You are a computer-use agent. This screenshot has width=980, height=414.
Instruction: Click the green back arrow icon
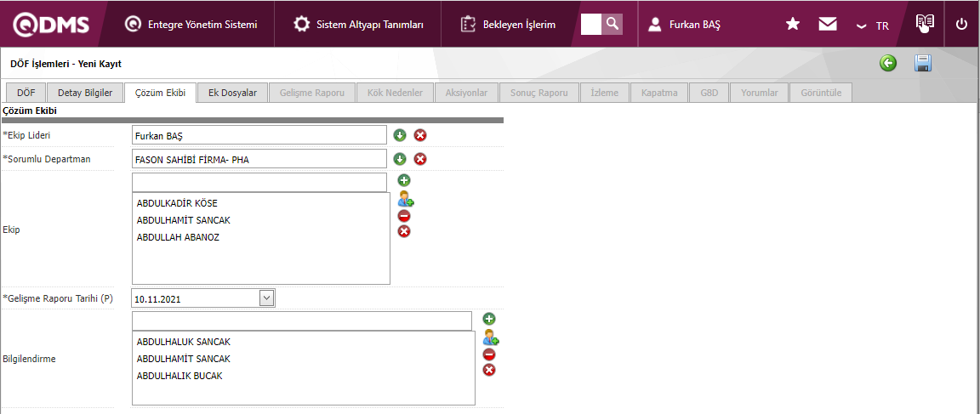point(888,64)
